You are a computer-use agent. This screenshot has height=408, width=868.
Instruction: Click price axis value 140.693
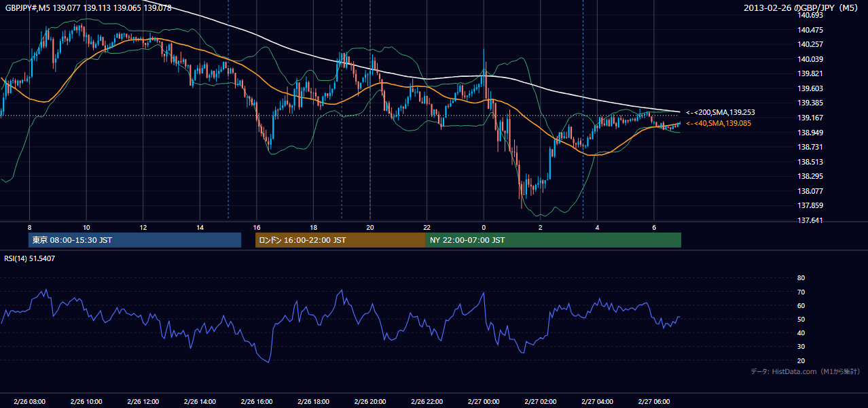(x=809, y=15)
